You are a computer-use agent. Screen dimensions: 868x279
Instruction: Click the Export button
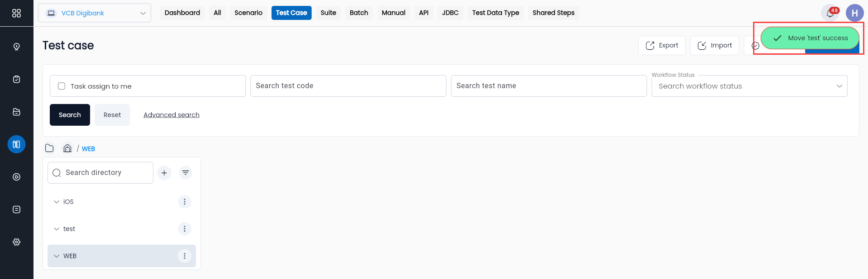662,45
